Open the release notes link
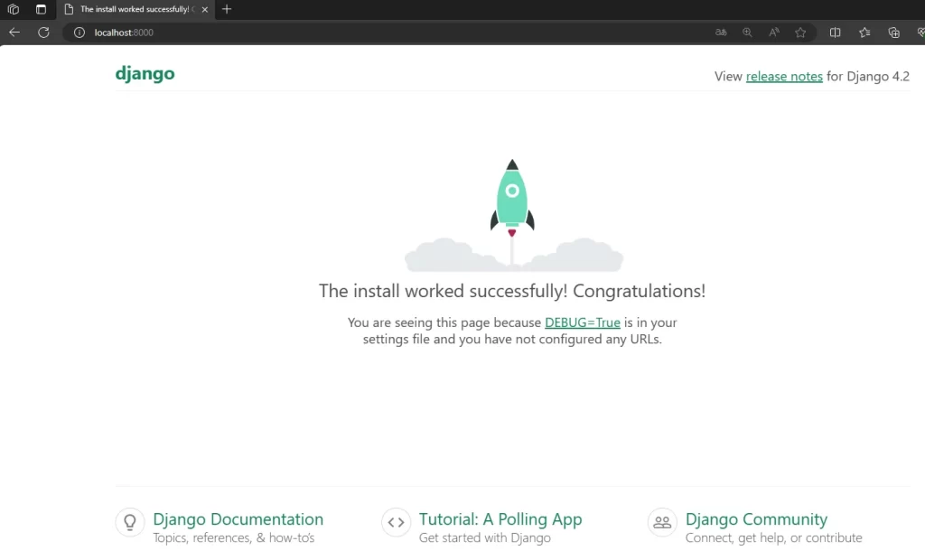The width and height of the screenshot is (925, 560). (x=784, y=76)
